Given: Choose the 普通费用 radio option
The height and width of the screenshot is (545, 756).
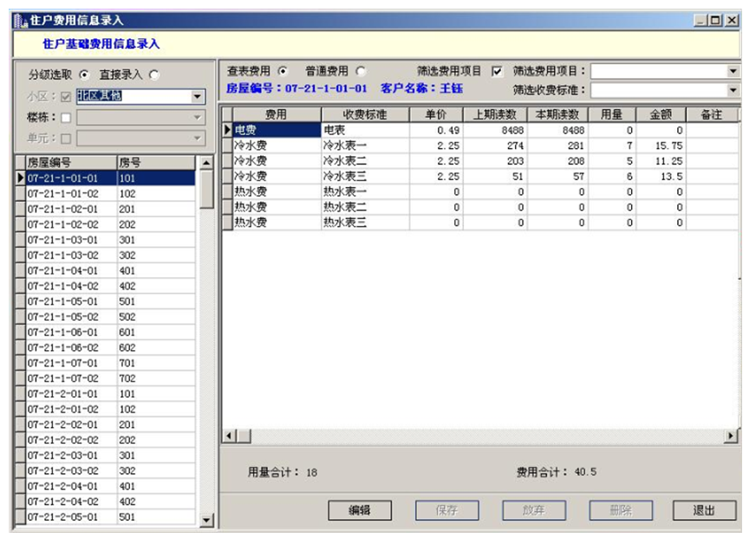Looking at the screenshot, I should coord(361,71).
